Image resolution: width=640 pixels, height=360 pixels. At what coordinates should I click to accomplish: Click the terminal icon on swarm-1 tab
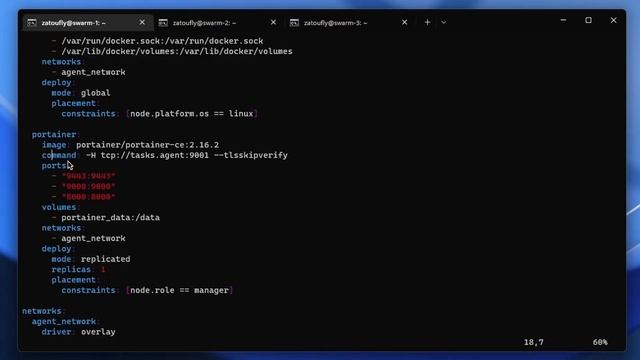tap(32, 23)
